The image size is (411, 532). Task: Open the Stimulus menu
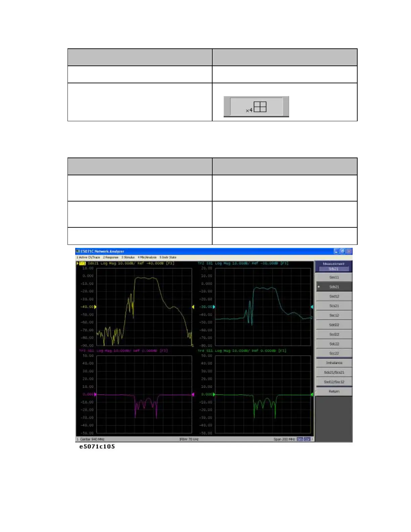128,257
